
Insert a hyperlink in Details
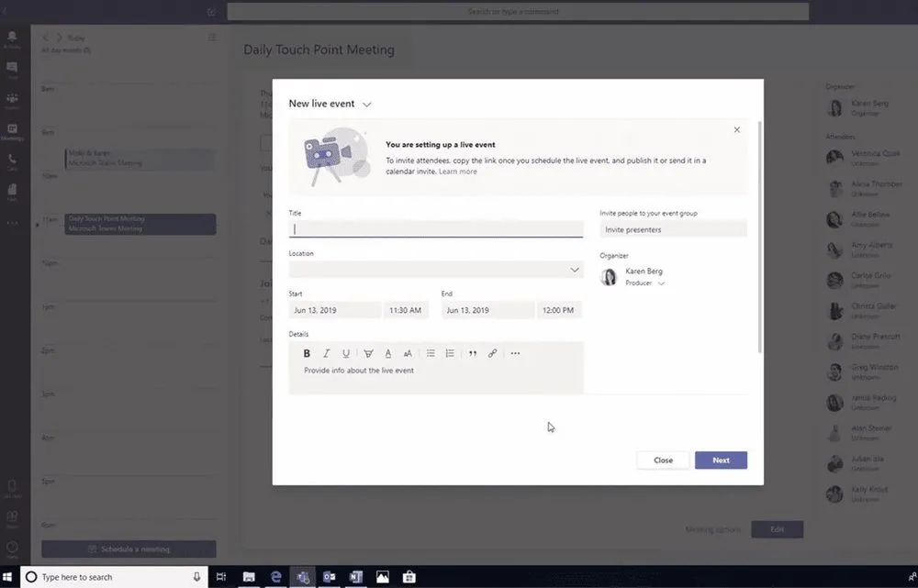coord(493,353)
